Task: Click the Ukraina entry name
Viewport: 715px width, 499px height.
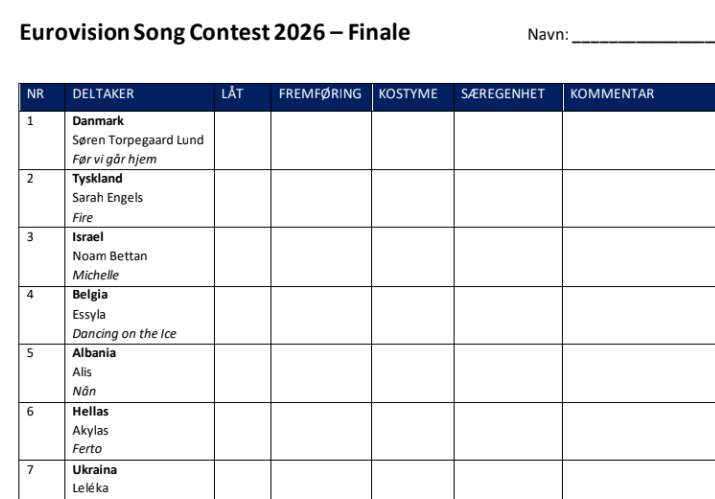Action: [x=95, y=470]
